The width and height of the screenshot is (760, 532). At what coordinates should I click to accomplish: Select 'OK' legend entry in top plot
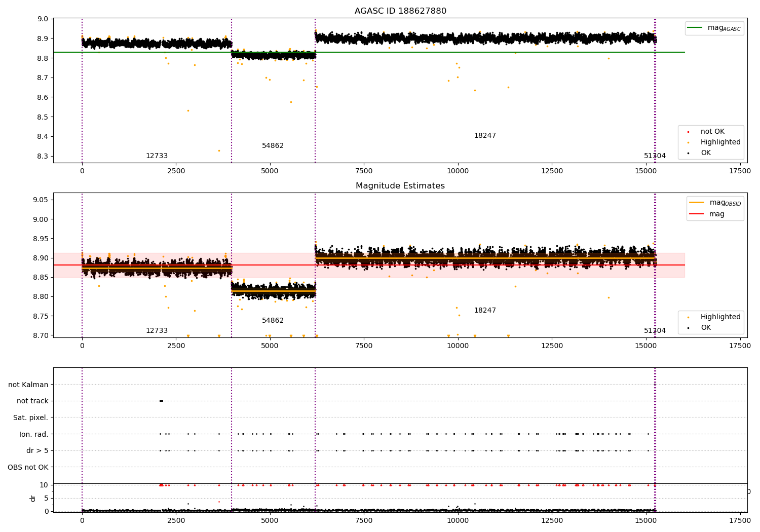point(705,153)
